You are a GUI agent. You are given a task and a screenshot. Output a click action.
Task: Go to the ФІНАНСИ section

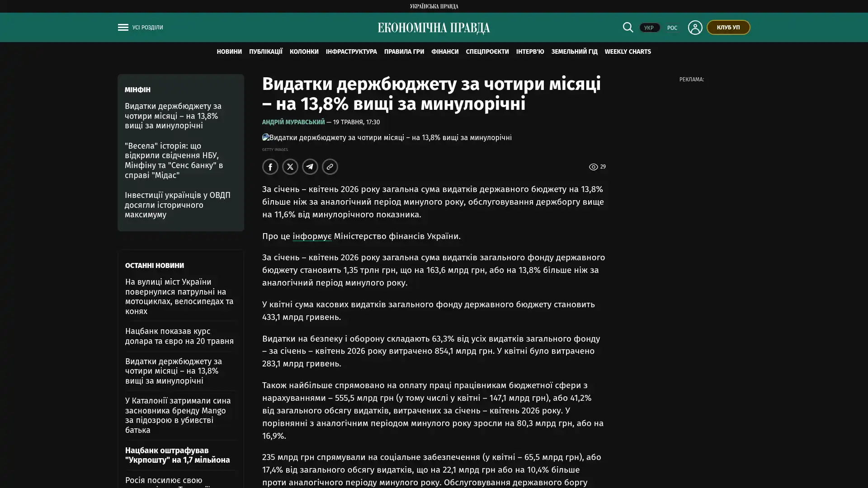[x=445, y=52]
